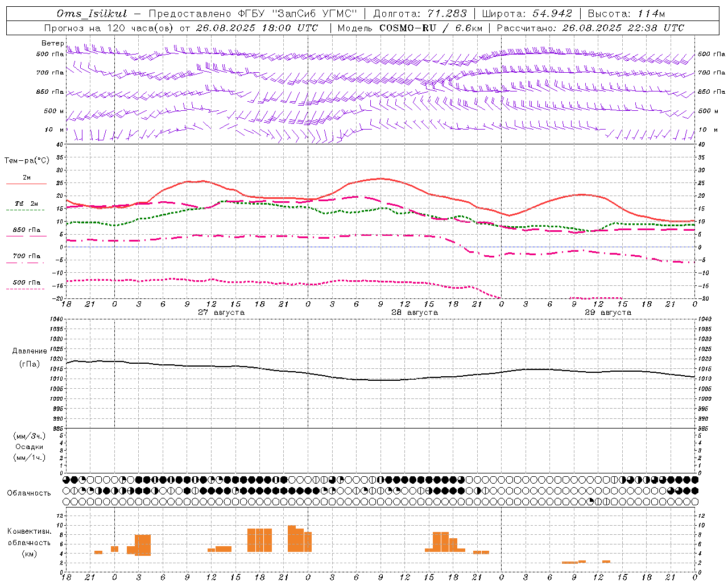Click the 29 августа date label
Image resolution: width=728 pixels, height=582 pixels.
[x=608, y=313]
